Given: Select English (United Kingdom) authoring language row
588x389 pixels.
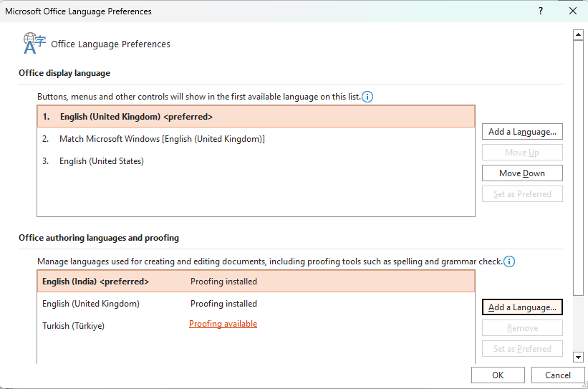Looking at the screenshot, I should tap(256, 304).
